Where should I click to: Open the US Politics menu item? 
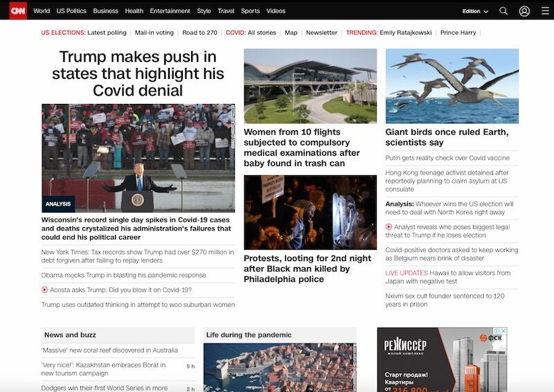point(71,11)
